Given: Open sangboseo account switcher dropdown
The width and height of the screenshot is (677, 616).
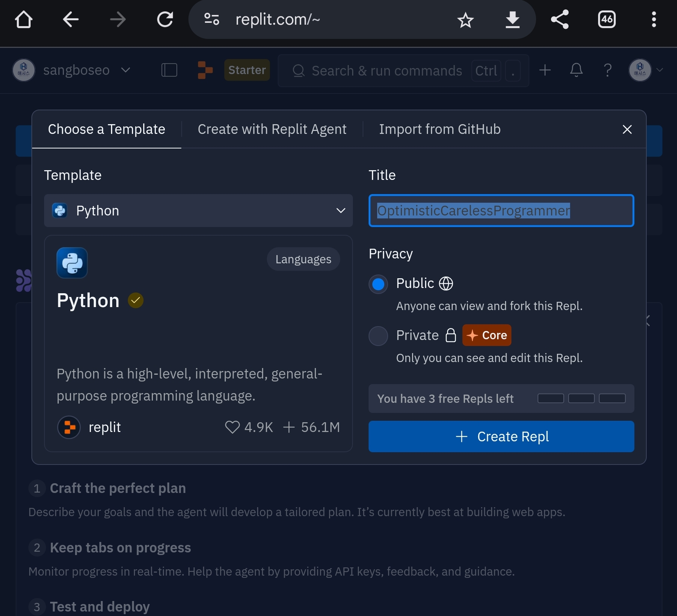Looking at the screenshot, I should 71,70.
